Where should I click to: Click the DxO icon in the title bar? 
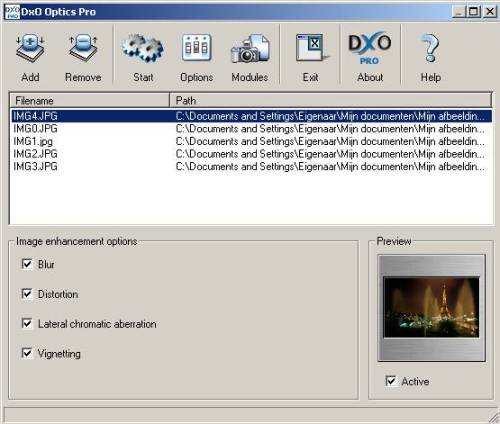click(x=12, y=12)
